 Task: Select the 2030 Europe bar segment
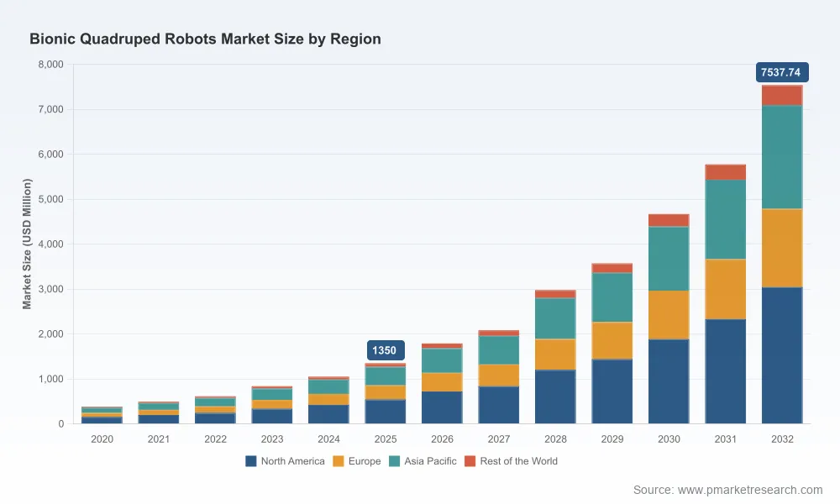click(x=669, y=315)
